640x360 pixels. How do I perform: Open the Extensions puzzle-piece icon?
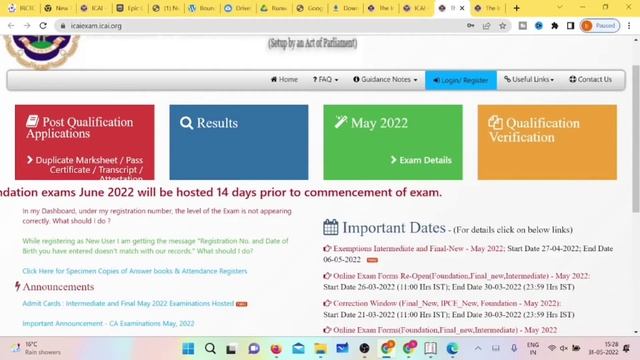coord(554,26)
